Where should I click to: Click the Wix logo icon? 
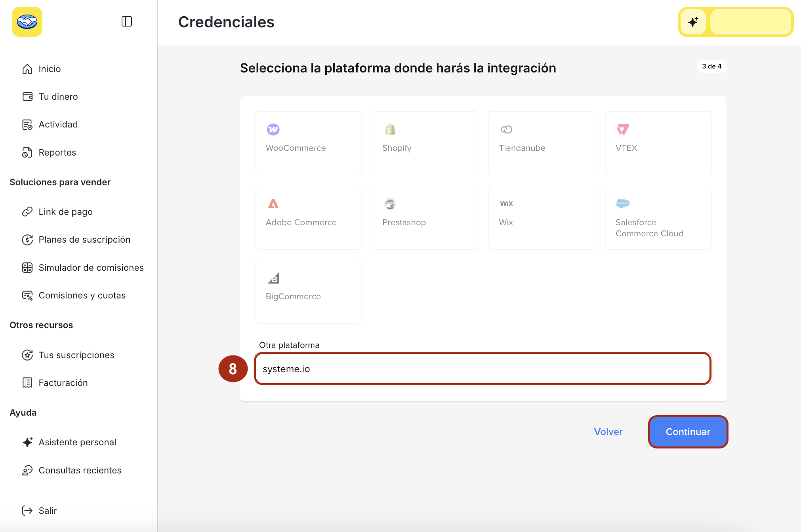click(x=507, y=203)
